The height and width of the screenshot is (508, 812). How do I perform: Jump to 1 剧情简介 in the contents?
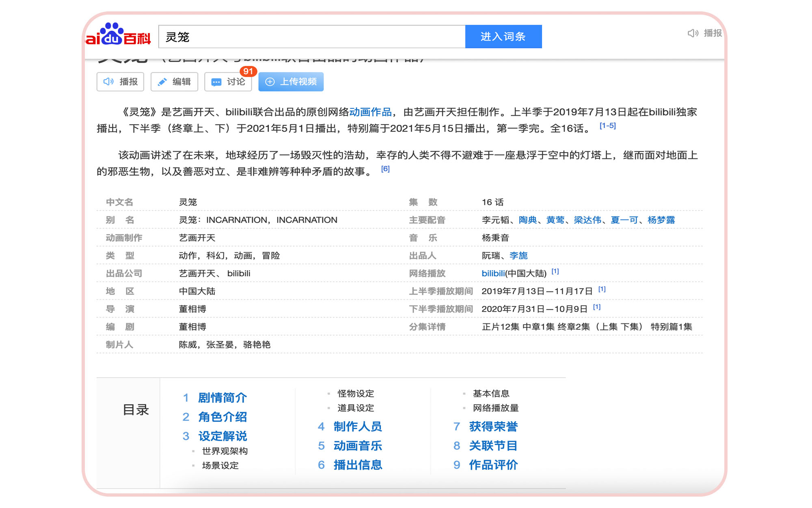pyautogui.click(x=215, y=397)
